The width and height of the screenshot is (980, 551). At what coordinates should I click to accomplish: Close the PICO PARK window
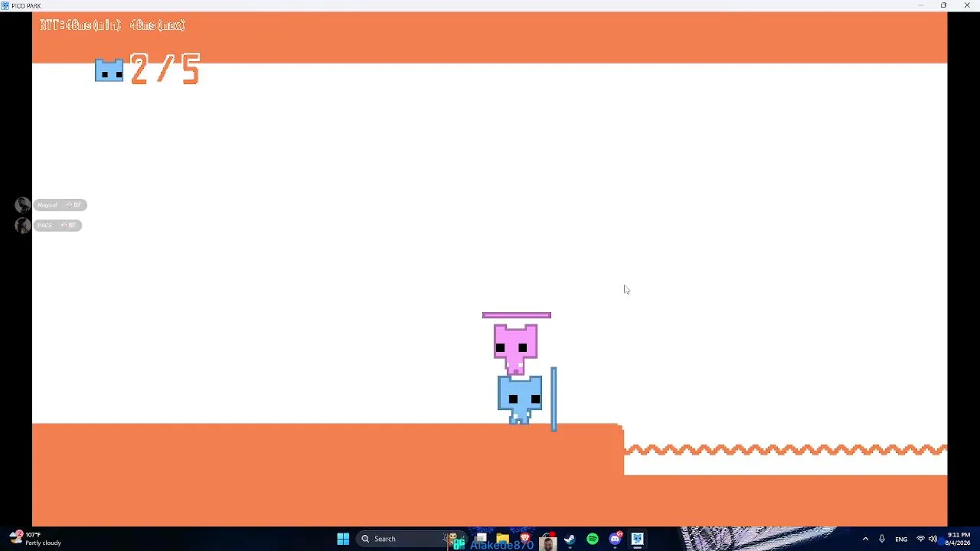pos(967,5)
